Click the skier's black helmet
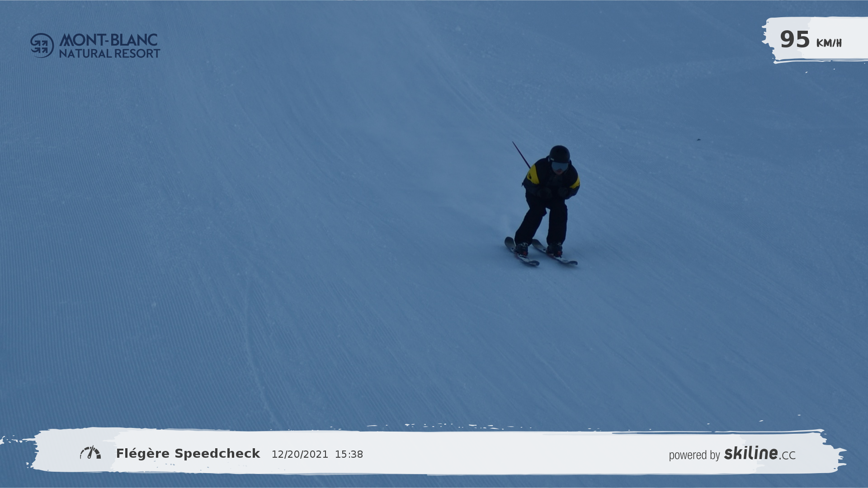Screen dimensions: 868x488 560,154
